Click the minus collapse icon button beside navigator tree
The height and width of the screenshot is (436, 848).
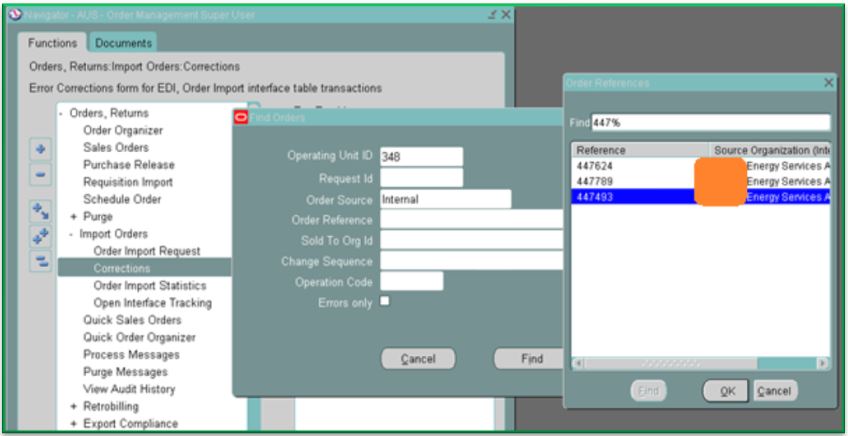40,175
